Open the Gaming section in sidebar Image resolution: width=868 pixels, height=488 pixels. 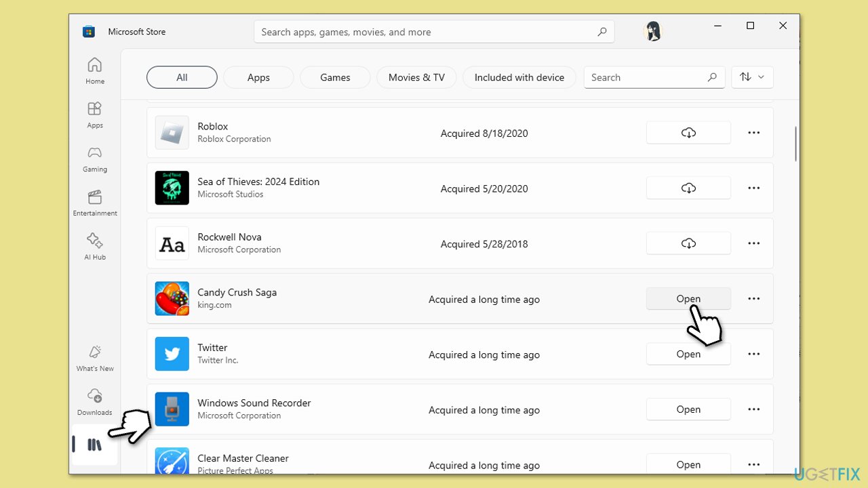tap(95, 159)
